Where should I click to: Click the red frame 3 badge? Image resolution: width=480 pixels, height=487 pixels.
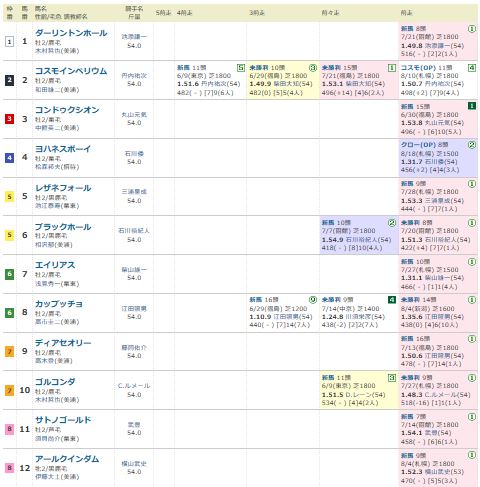click(x=9, y=119)
